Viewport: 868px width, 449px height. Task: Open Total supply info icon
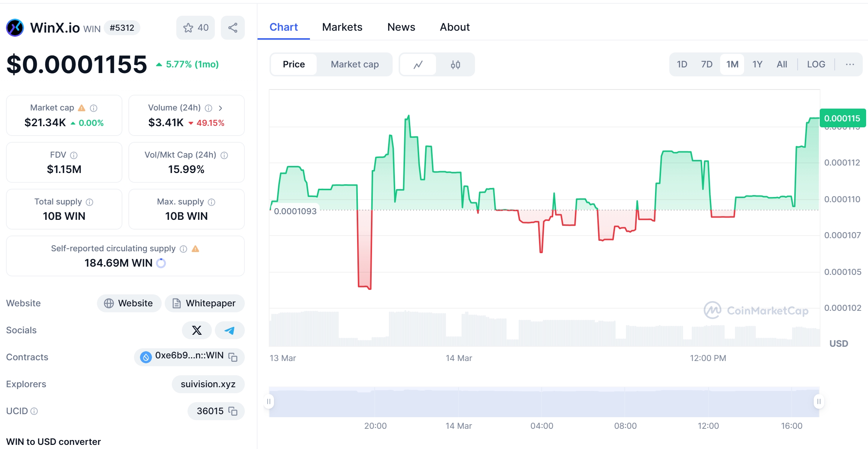coord(89,202)
